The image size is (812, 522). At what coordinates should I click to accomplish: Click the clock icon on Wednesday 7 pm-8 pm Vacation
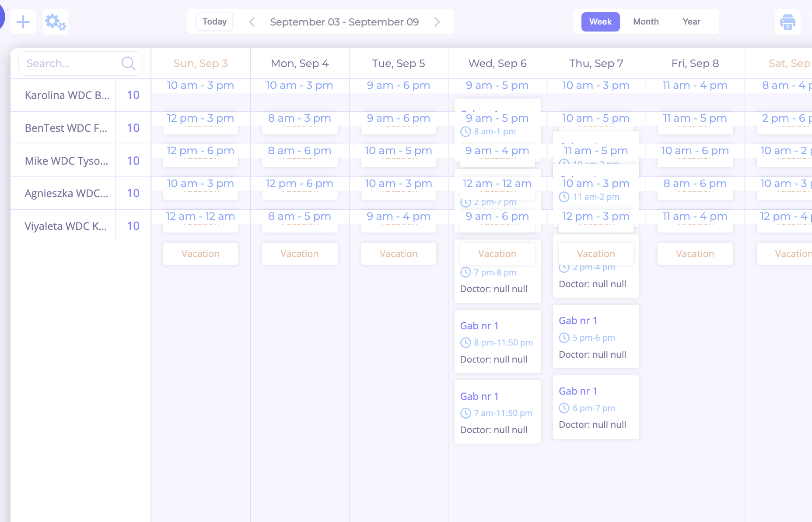(465, 272)
